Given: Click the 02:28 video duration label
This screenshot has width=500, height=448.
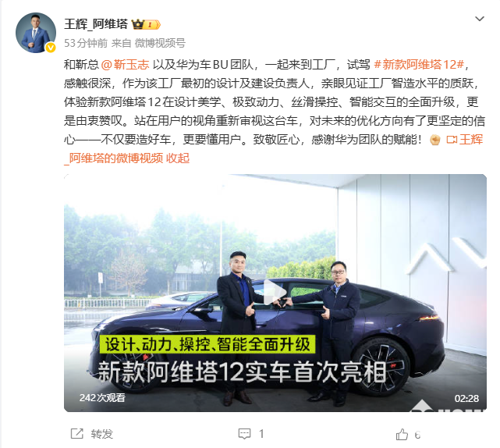Looking at the screenshot, I should point(466,398).
